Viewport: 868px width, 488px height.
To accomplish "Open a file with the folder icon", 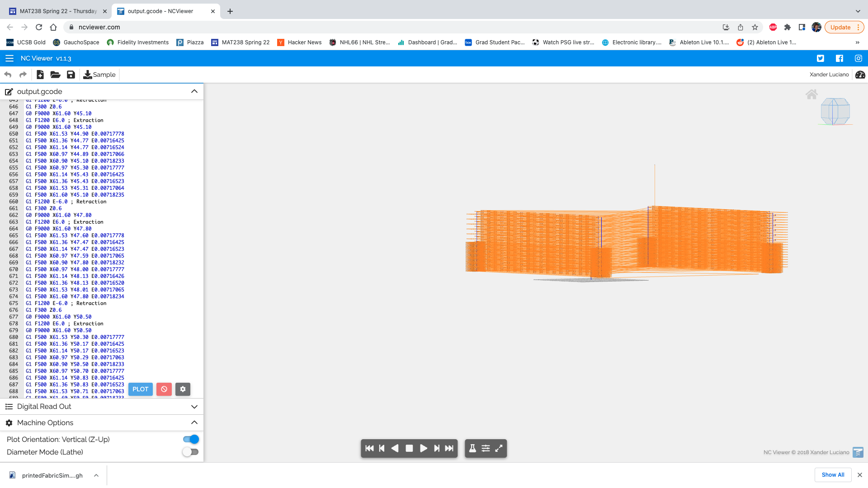I will point(55,75).
